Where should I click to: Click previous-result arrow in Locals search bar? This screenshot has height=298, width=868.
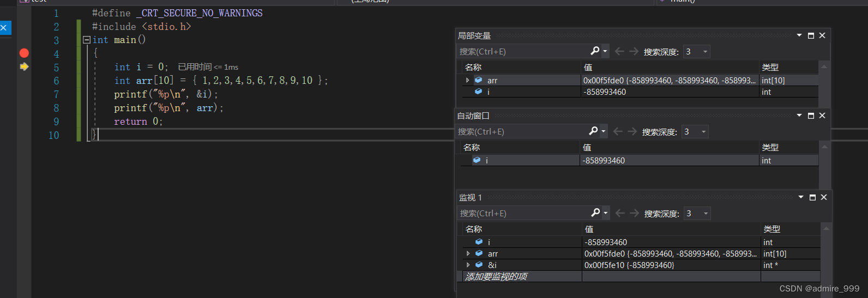coord(619,51)
